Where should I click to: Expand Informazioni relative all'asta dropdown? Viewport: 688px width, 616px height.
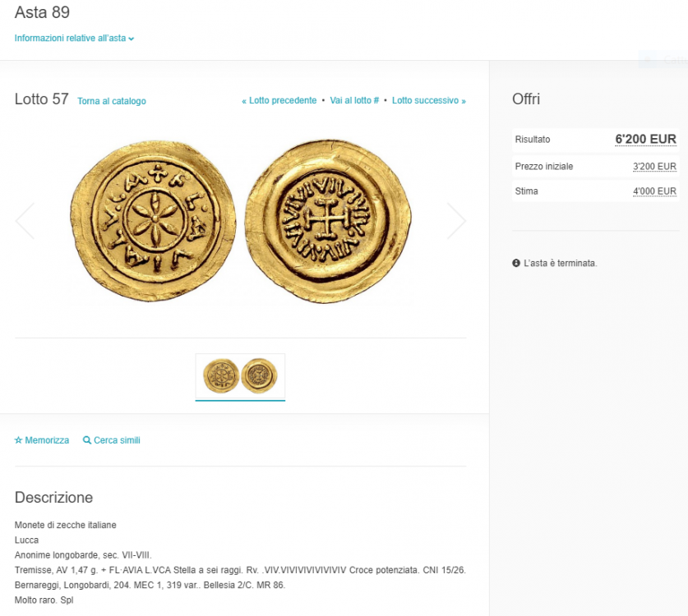[x=71, y=38]
